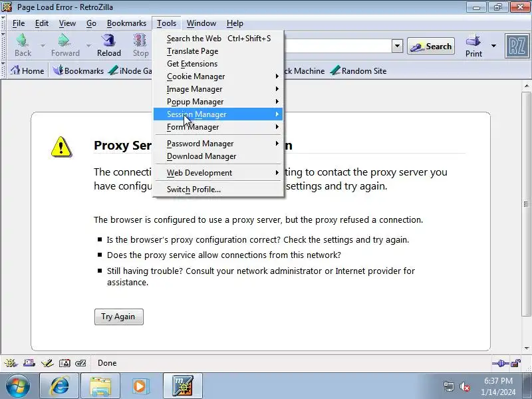Screen dimensions: 532x399
Task: Click the network tray icon
Action: (x=449, y=386)
